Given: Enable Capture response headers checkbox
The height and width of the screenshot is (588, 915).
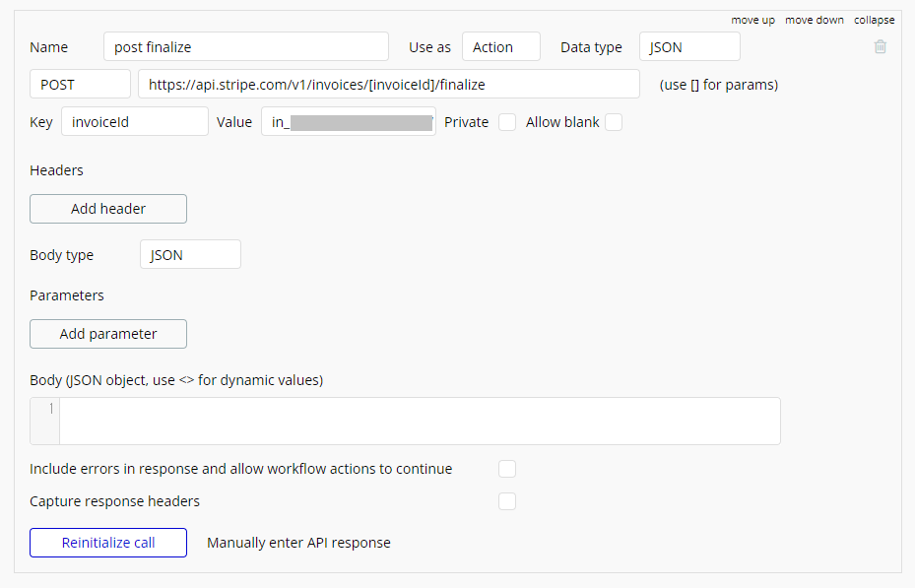Looking at the screenshot, I should point(507,501).
